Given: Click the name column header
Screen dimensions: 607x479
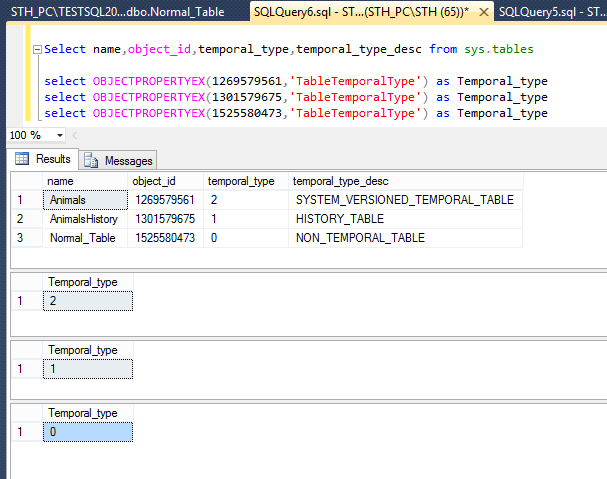Looking at the screenshot, I should [x=85, y=181].
